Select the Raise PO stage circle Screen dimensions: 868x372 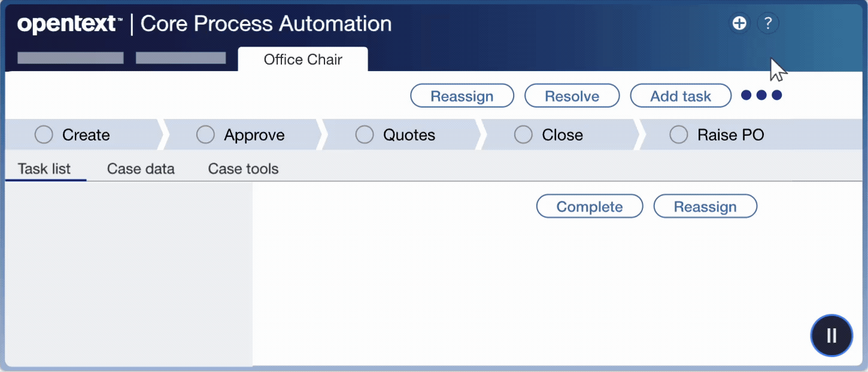678,135
